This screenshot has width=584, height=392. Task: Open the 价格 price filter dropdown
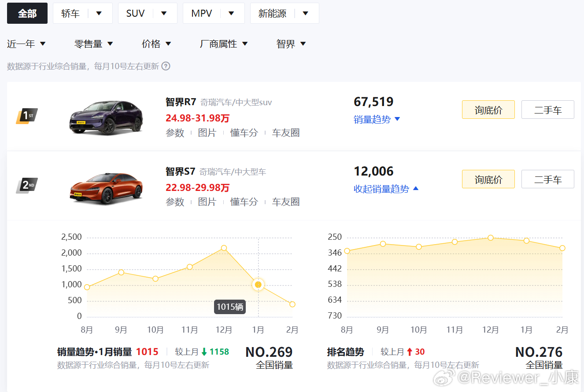[156, 44]
